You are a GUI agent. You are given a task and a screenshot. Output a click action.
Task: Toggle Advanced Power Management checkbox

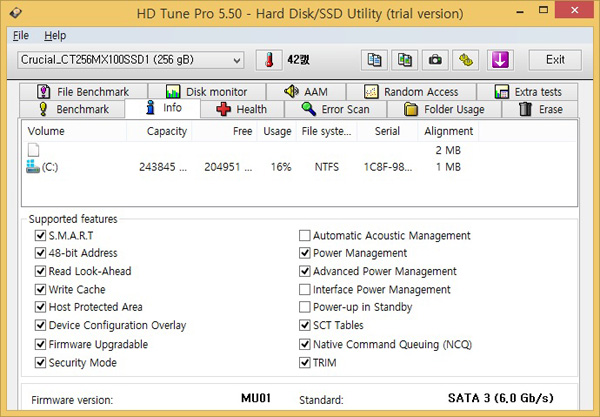click(305, 271)
